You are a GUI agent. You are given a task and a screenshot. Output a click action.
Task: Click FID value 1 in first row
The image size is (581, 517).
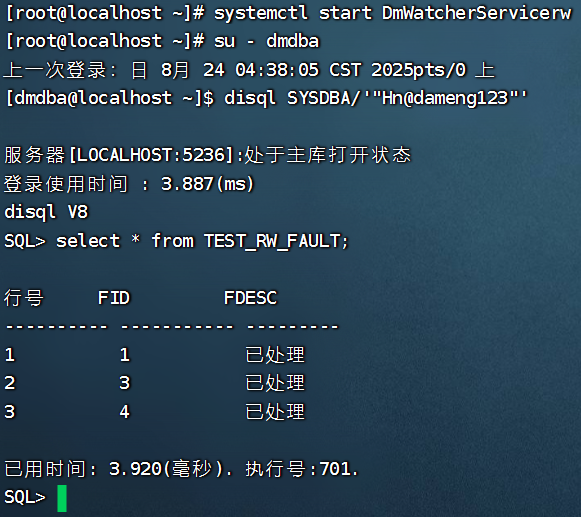coord(125,355)
